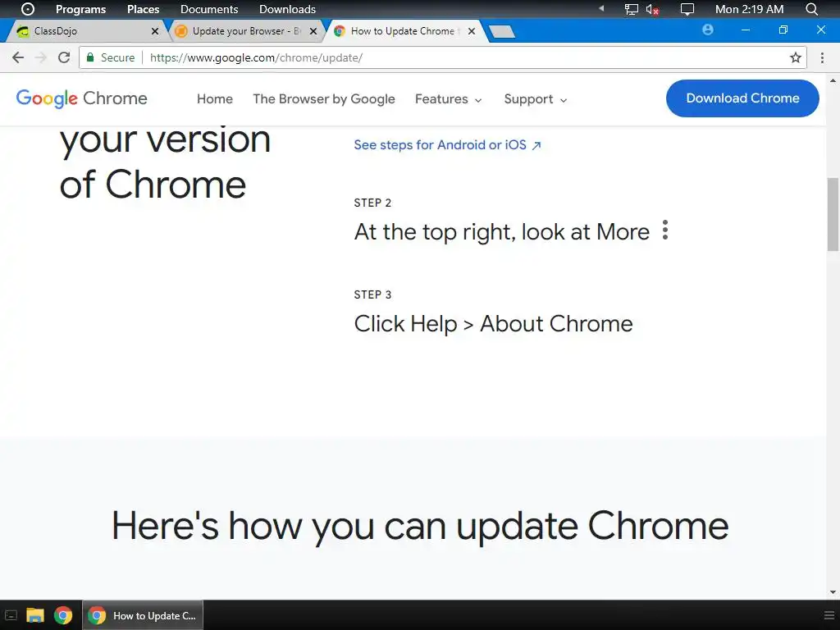Select How to Update C... taskbar window button
Image resolution: width=840 pixels, height=630 pixels.
tap(143, 615)
